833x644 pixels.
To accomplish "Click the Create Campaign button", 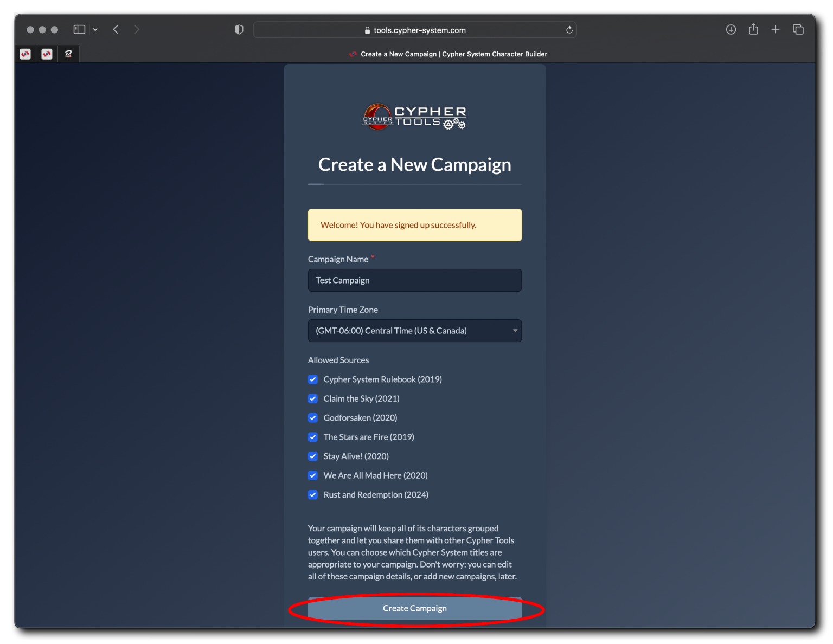I will (x=414, y=608).
